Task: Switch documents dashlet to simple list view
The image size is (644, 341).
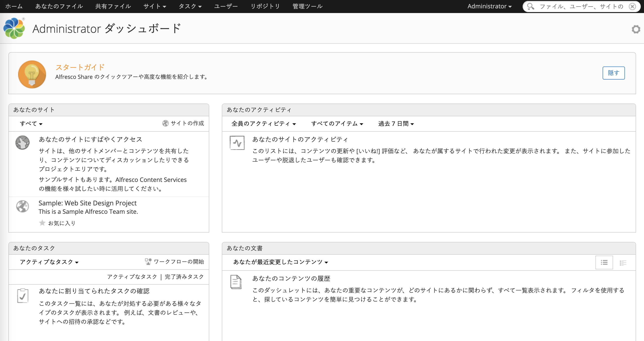Action: (x=604, y=262)
